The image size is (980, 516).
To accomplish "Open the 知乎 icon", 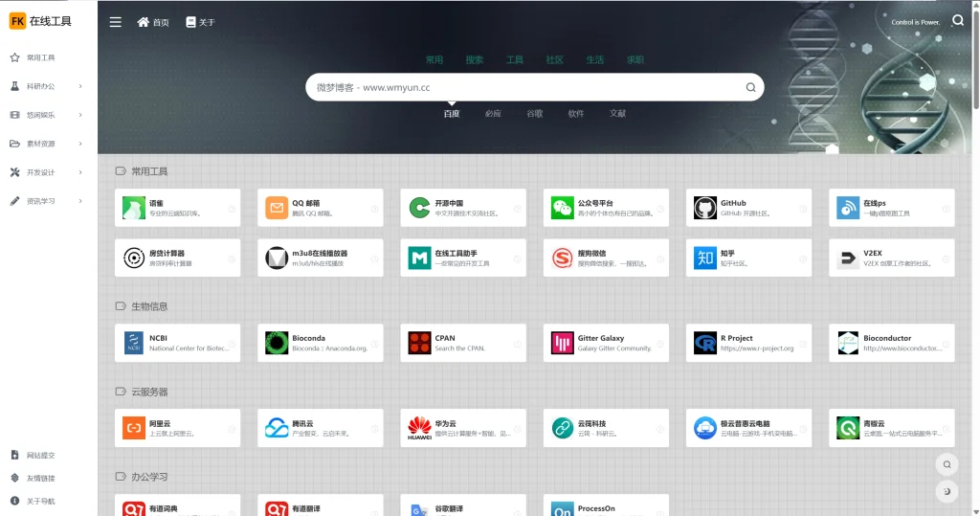I will (705, 258).
